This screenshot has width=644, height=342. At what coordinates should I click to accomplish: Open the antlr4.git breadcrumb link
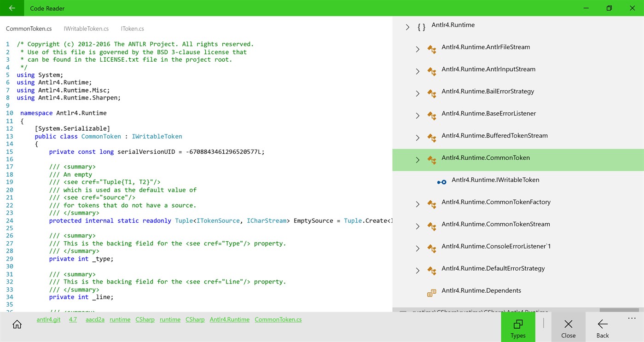[48, 319]
